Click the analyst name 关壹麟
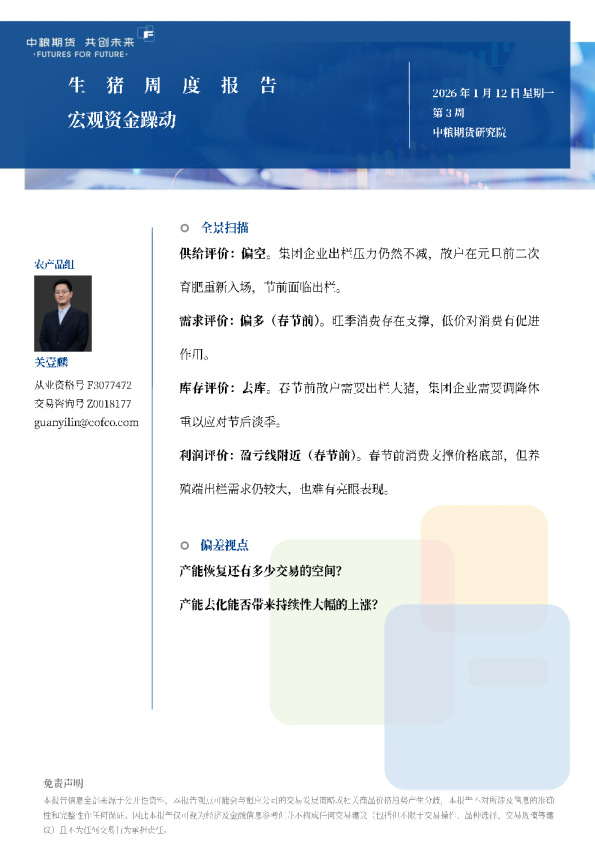Viewport: 595px width, 842px height. click(x=51, y=362)
